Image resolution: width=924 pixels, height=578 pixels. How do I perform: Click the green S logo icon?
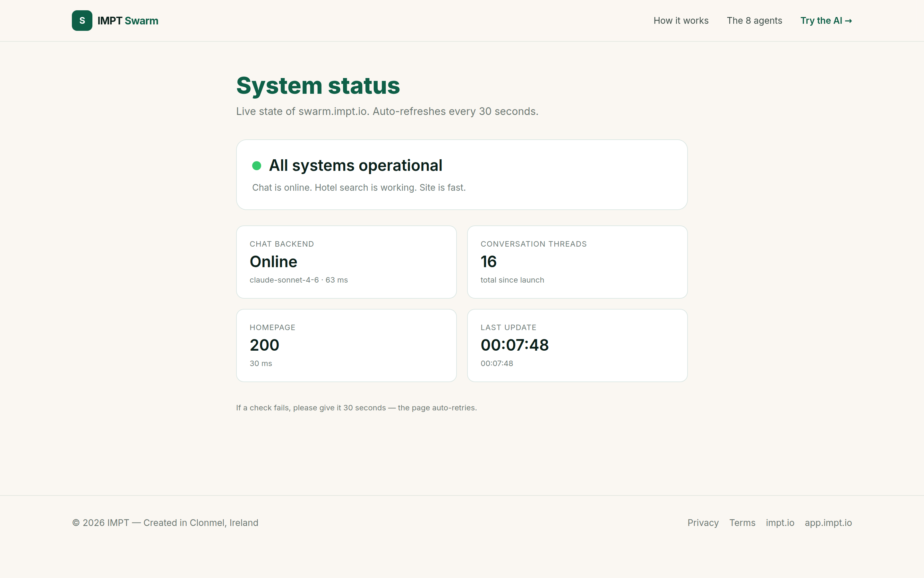pos(82,21)
